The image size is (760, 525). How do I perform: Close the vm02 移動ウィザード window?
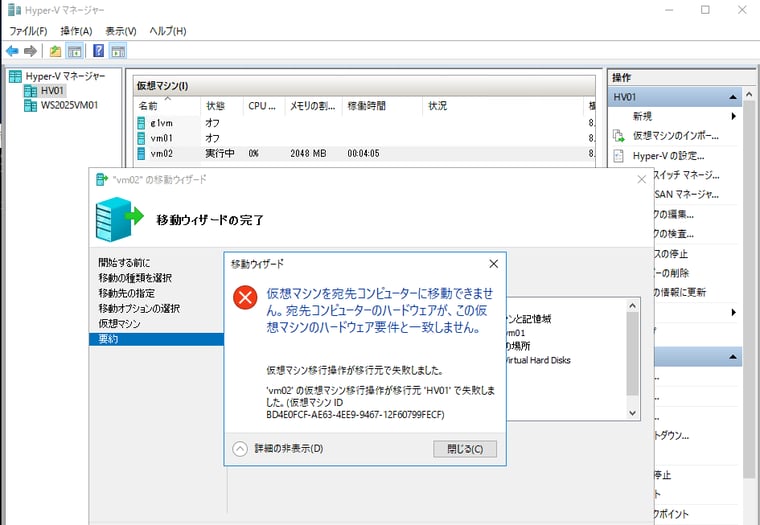click(x=641, y=179)
